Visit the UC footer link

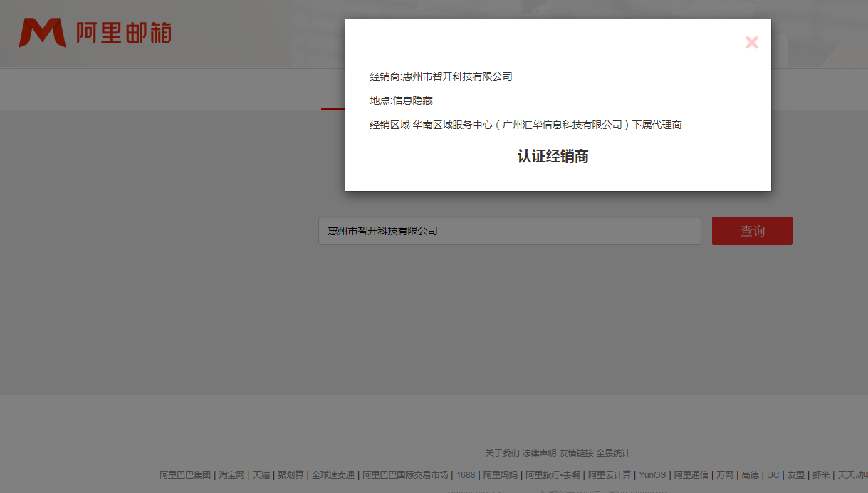[x=773, y=475]
